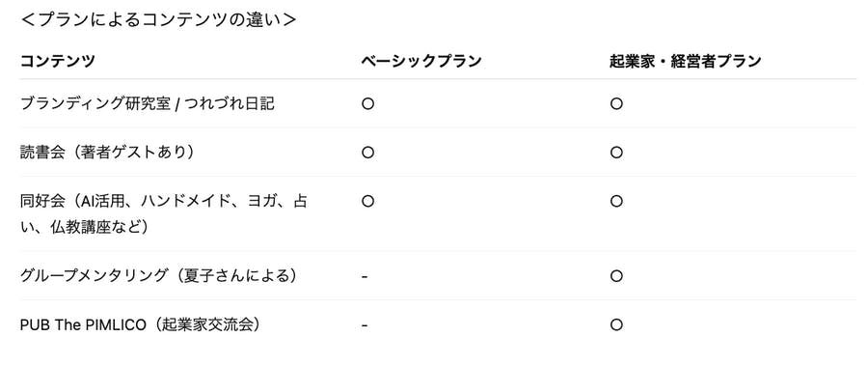
Task: Click ベーシックプラン dash for PUB The PIMLICO
Action: [x=365, y=324]
